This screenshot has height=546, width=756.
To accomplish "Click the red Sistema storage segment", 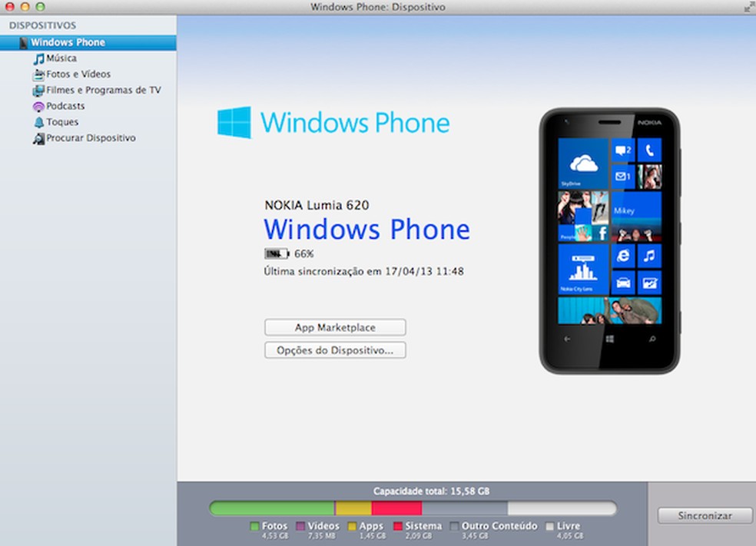I will (x=396, y=508).
